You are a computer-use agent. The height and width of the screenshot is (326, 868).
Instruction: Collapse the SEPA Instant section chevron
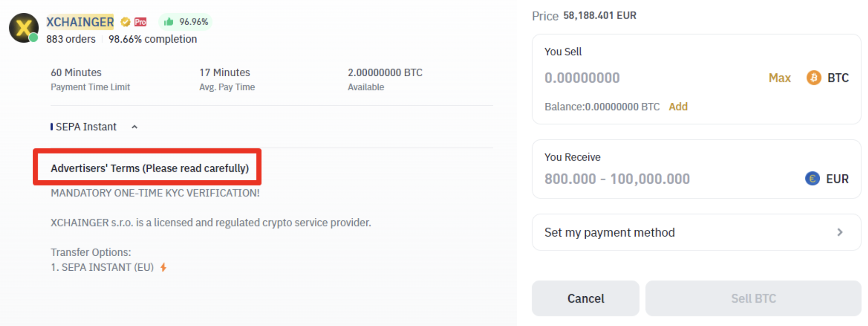[x=134, y=127]
